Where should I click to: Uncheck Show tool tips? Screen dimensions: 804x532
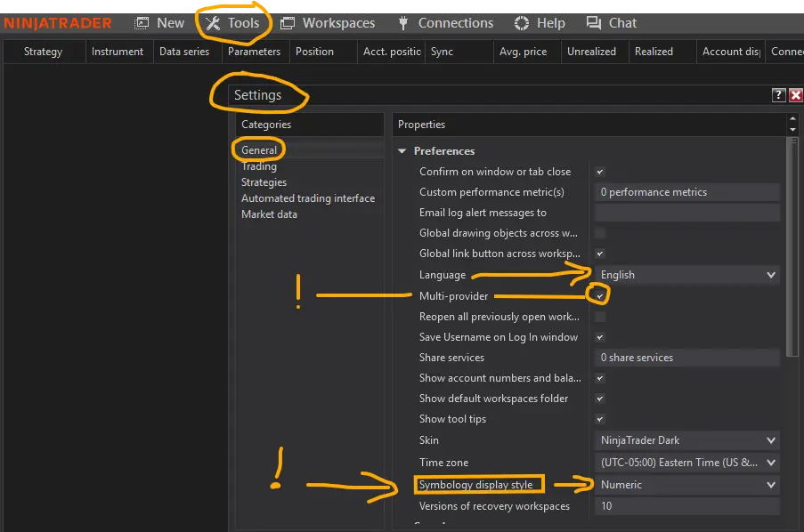599,418
